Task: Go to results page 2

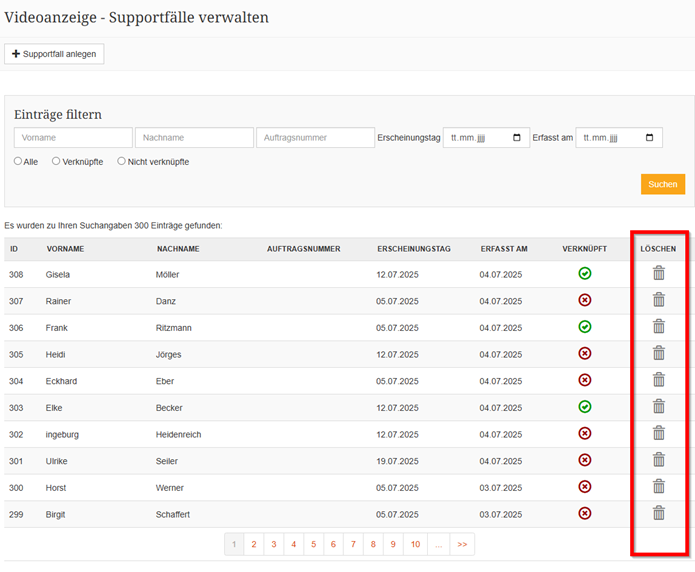Action: click(254, 544)
